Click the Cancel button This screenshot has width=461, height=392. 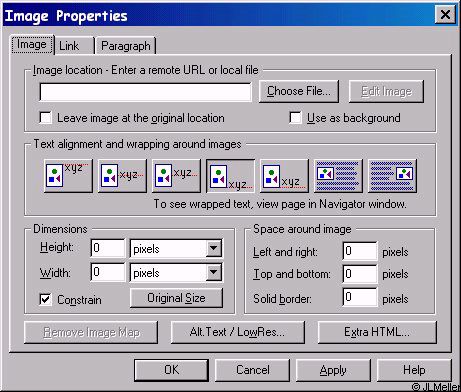pyautogui.click(x=252, y=370)
